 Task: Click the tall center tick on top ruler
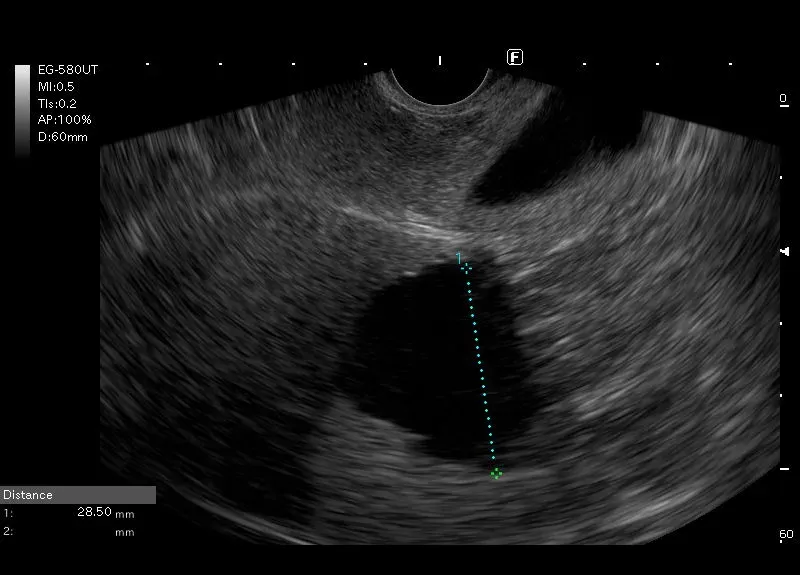click(440, 61)
